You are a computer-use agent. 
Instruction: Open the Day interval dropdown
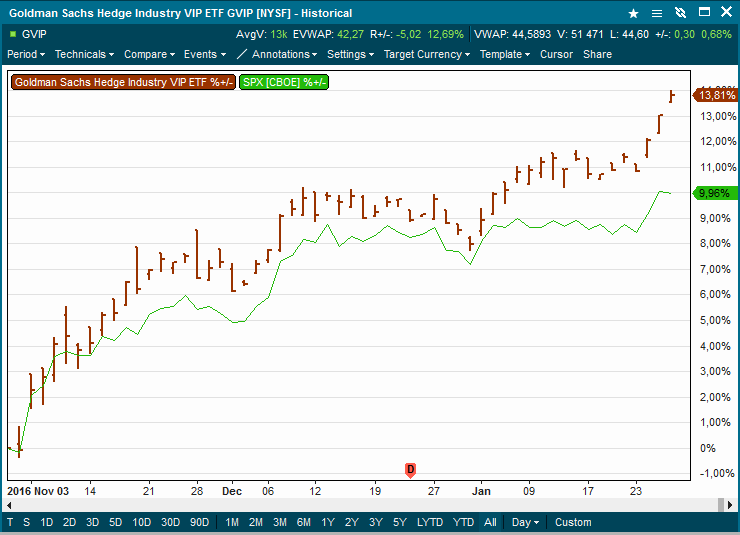coord(525,522)
